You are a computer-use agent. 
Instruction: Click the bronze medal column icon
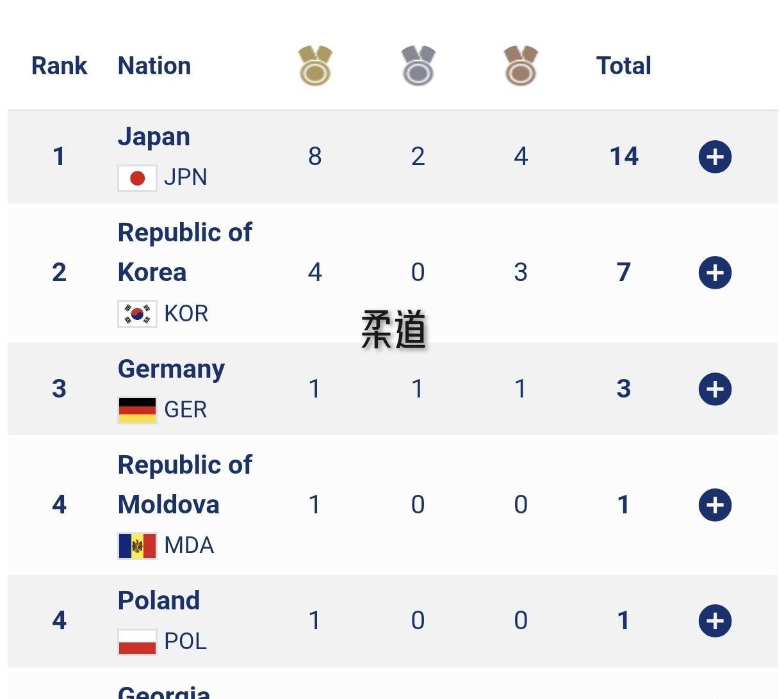[521, 65]
